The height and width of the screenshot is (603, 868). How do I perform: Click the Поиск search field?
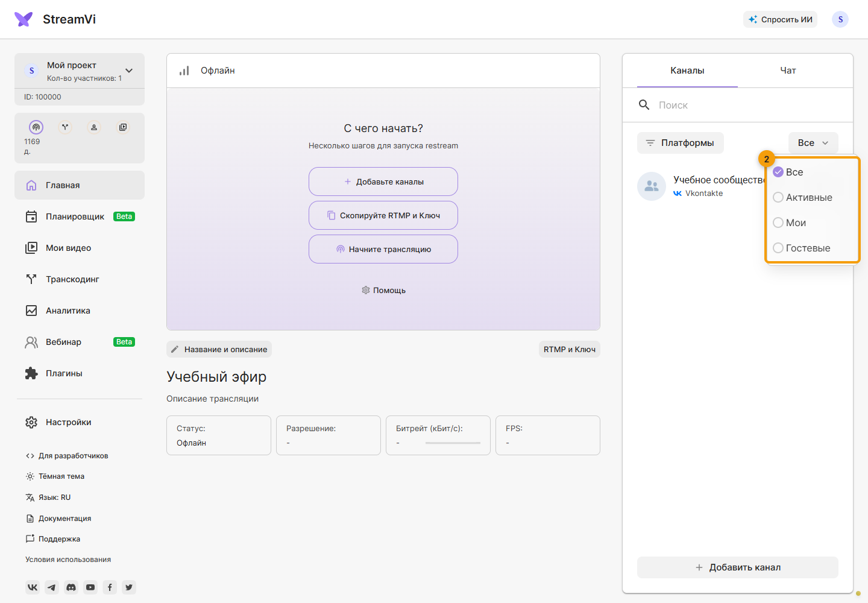coord(738,105)
